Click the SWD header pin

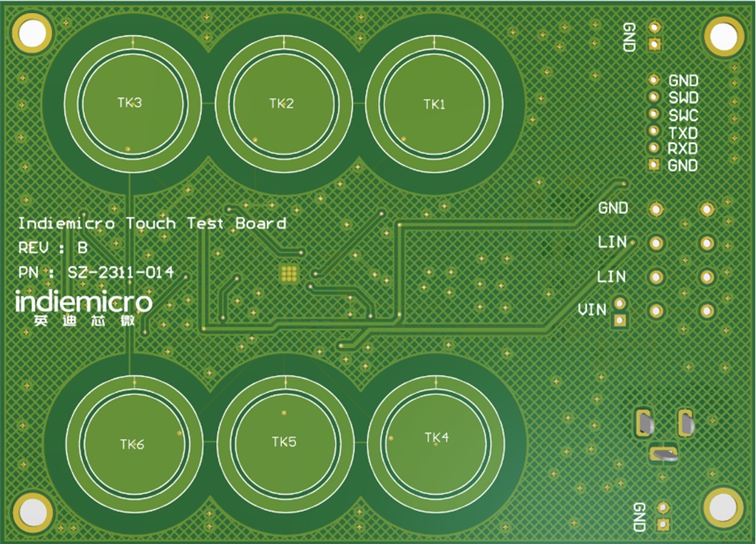click(653, 97)
